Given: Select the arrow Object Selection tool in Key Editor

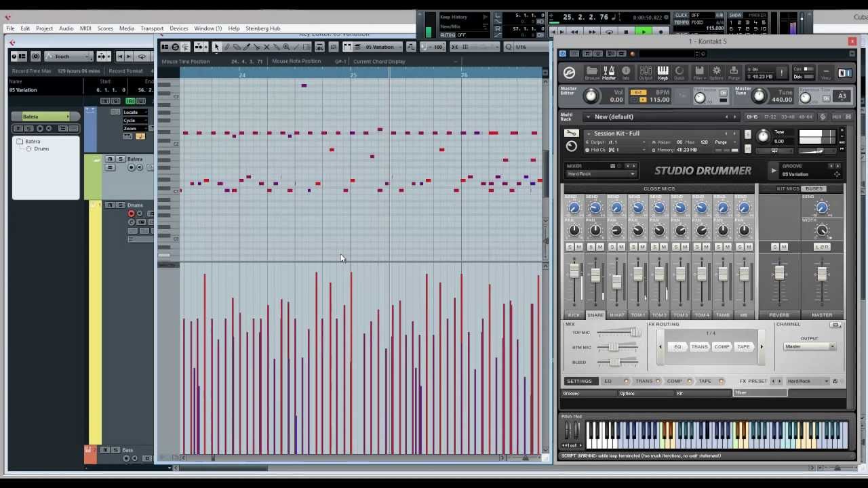Looking at the screenshot, I should pyautogui.click(x=216, y=47).
